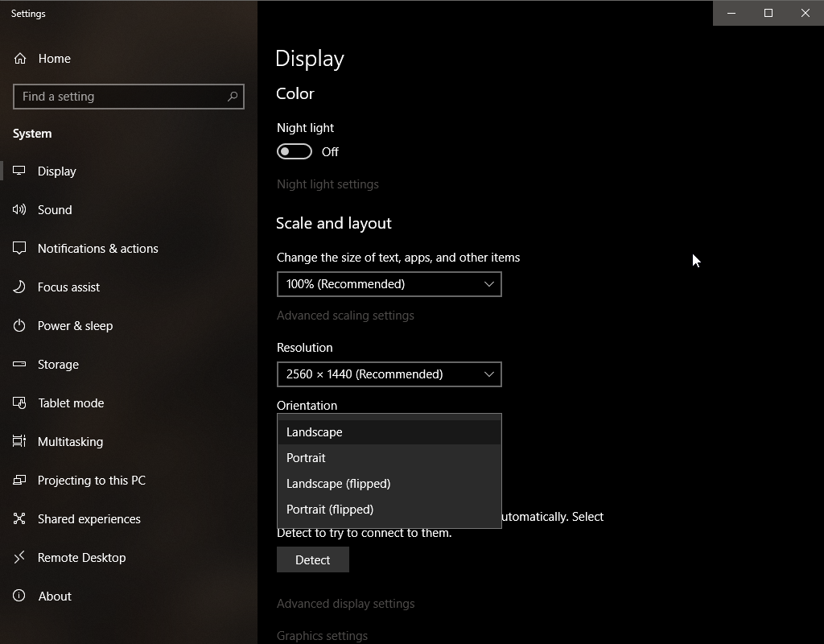The width and height of the screenshot is (824, 644).
Task: Open Power & sleep settings
Action: (129, 325)
